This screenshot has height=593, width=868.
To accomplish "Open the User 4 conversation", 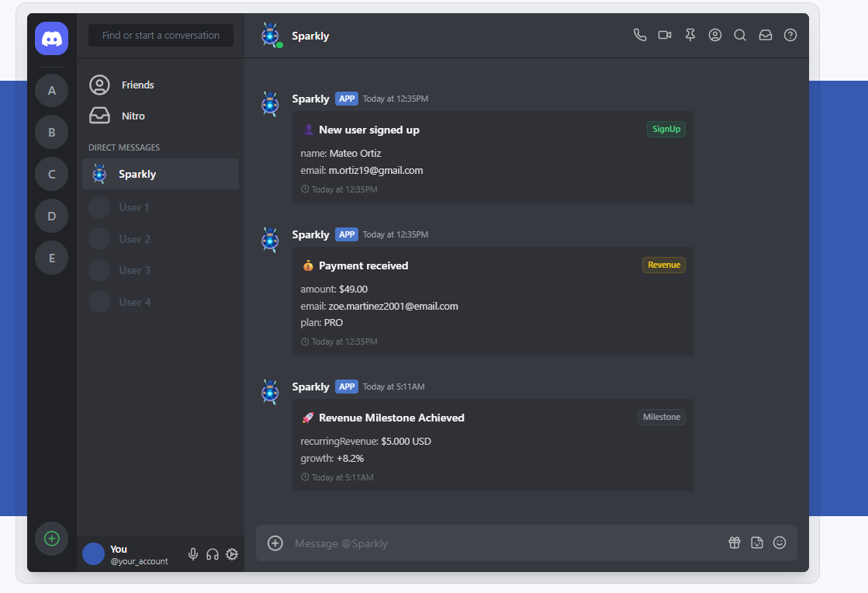I will [x=161, y=302].
